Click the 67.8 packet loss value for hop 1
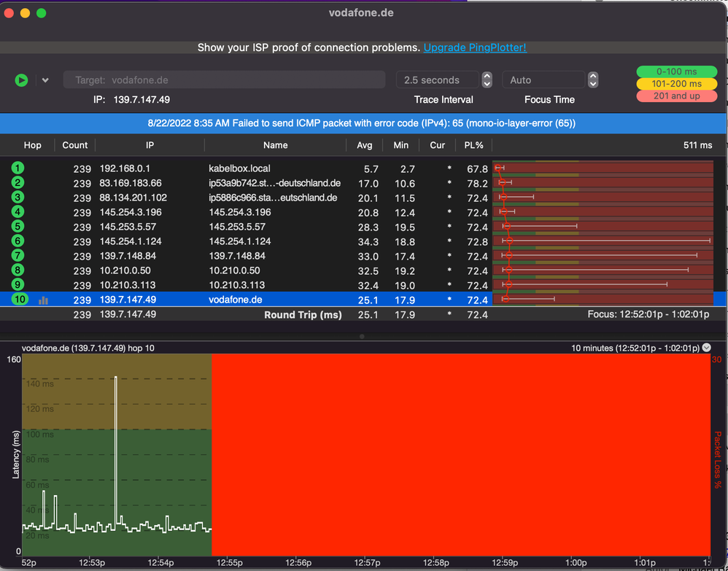Viewport: 728px width, 571px height. pyautogui.click(x=477, y=169)
